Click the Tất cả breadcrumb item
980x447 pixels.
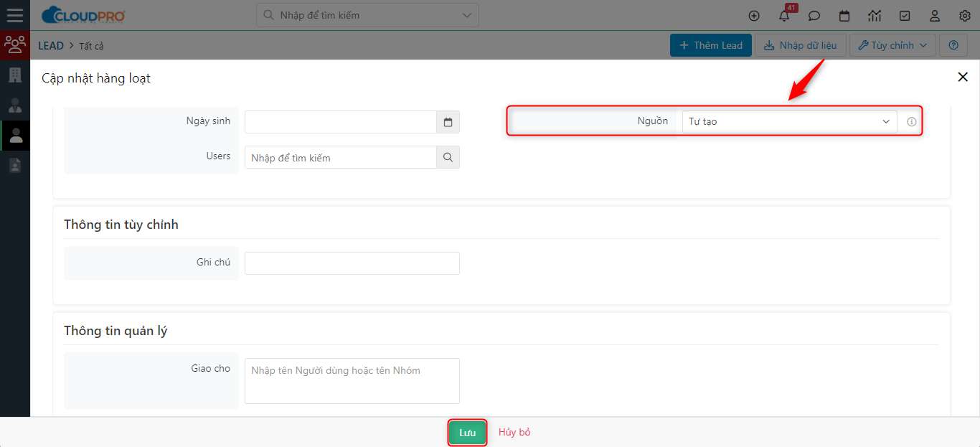(x=91, y=46)
